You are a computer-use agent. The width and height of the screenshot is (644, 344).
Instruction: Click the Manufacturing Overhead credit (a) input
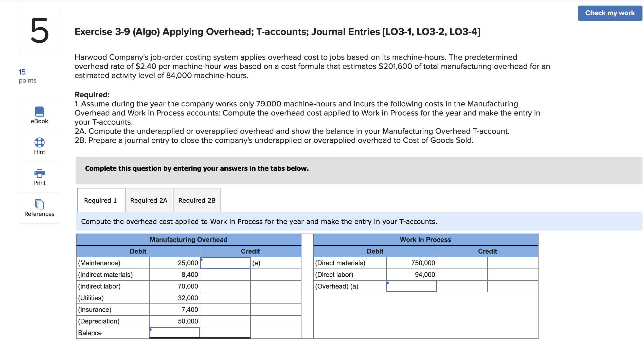pos(225,263)
